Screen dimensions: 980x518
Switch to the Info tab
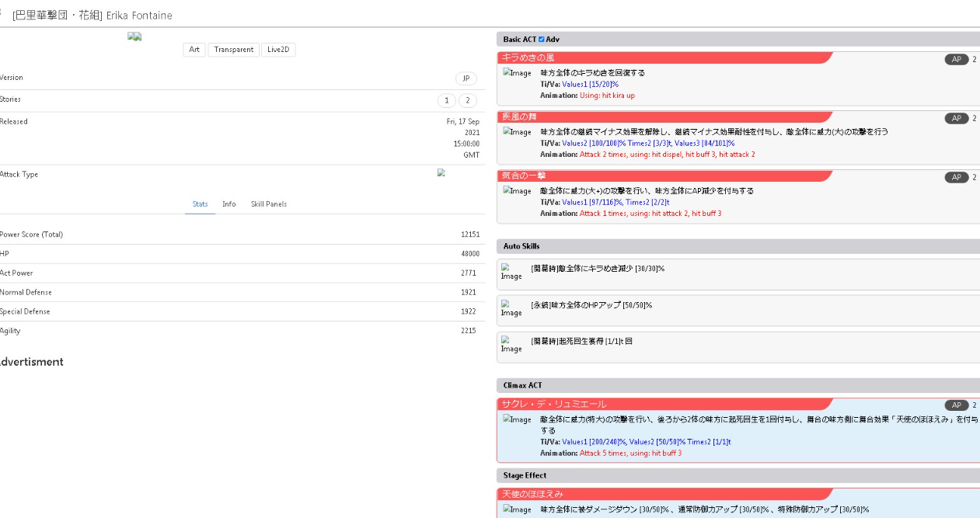click(229, 204)
